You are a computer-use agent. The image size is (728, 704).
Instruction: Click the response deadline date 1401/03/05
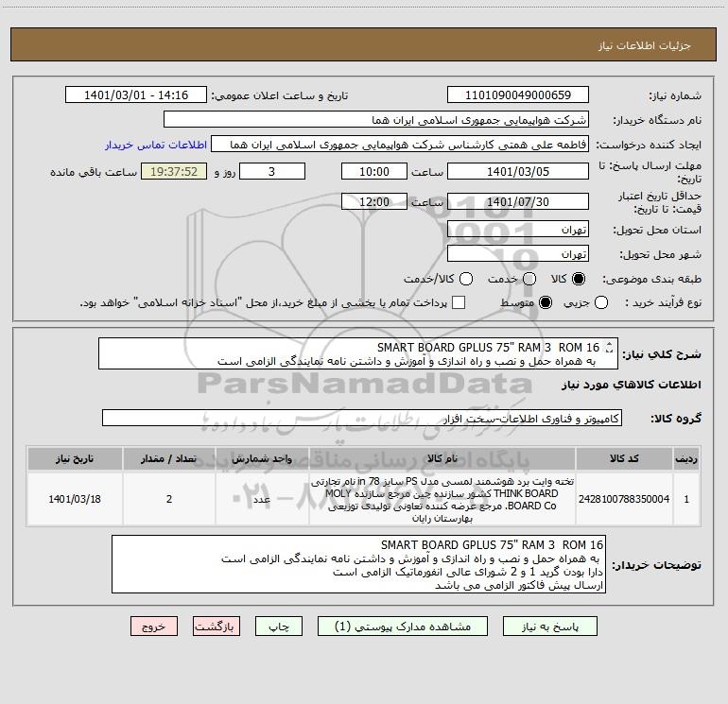pyautogui.click(x=518, y=171)
